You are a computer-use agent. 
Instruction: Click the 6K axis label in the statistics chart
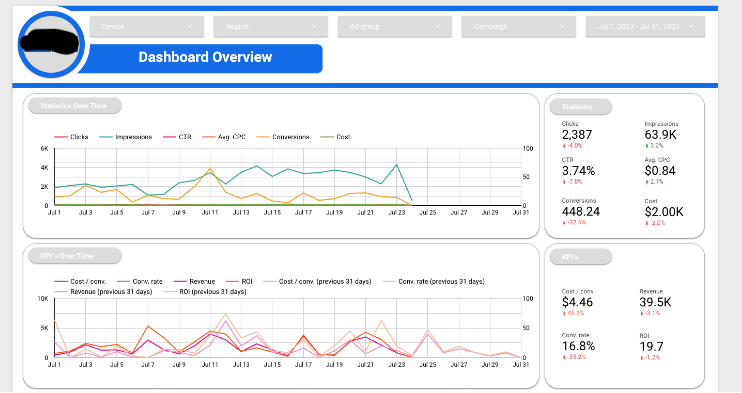pyautogui.click(x=44, y=149)
